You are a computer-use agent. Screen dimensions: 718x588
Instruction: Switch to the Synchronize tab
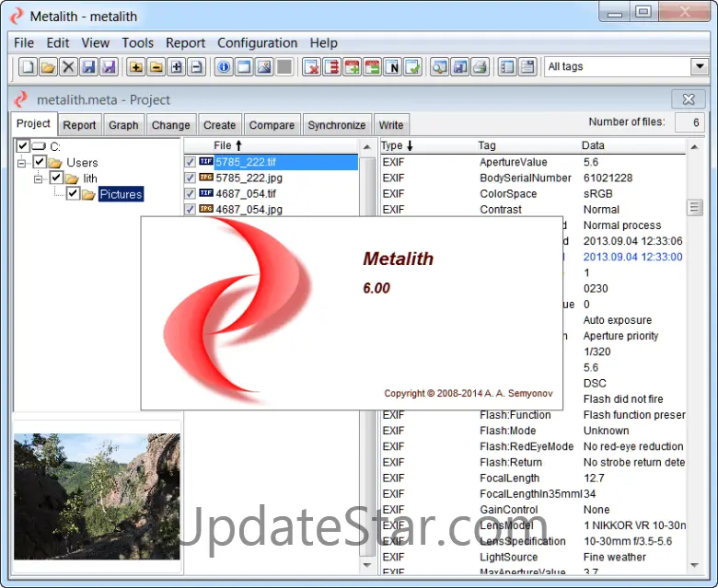[x=336, y=126]
